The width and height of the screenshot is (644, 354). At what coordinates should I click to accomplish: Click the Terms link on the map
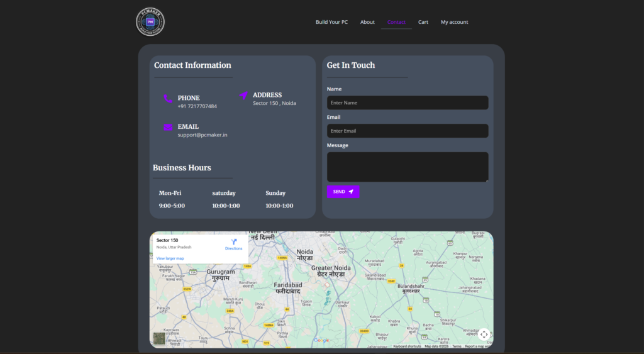457,346
